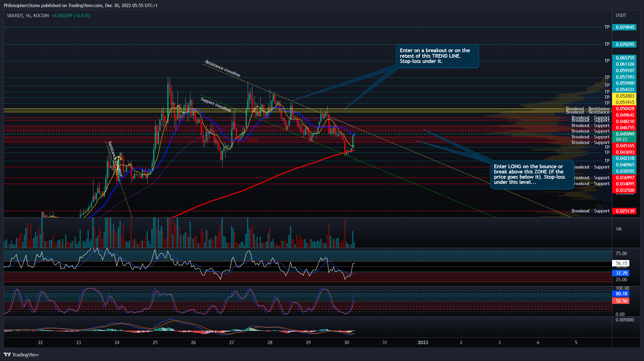Click the 0.040965 price label

(x=624, y=165)
